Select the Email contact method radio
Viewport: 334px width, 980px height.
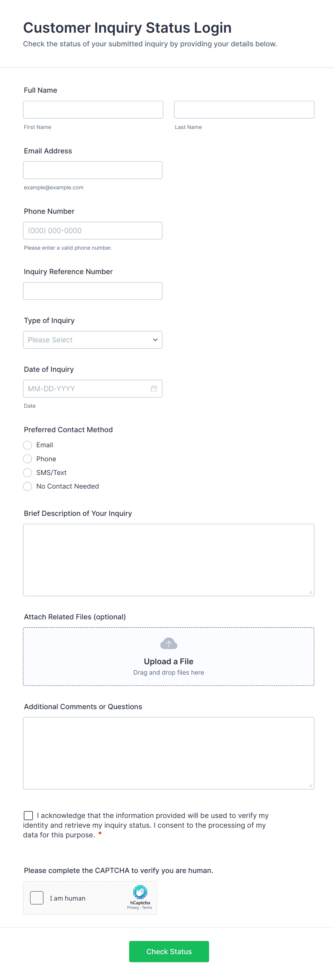coord(27,445)
